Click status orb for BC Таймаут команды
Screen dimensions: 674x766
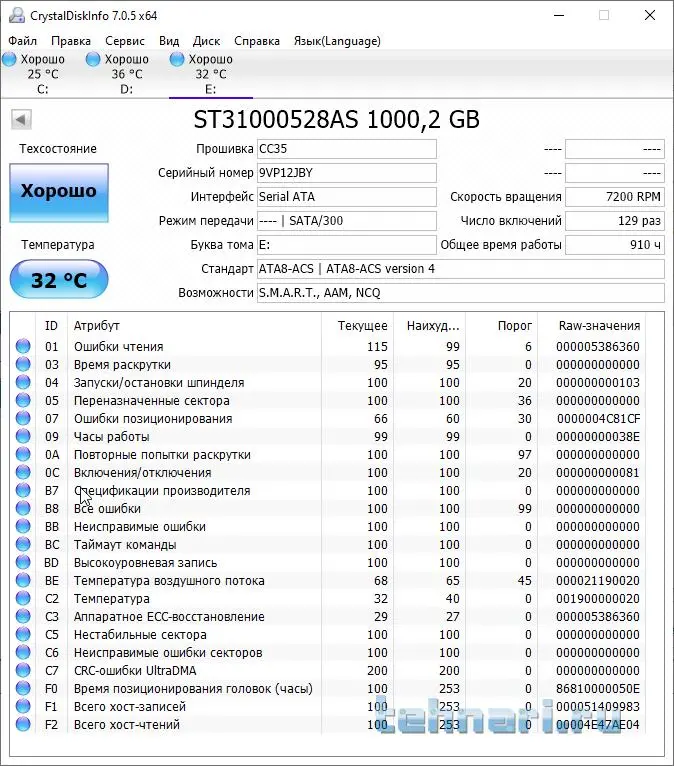click(x=23, y=544)
